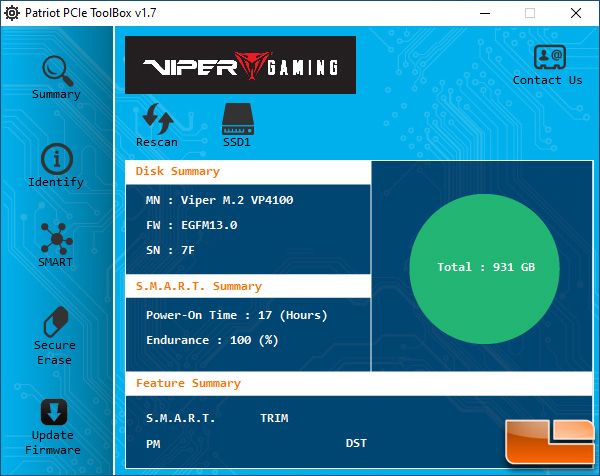Select the SSD1 drive icon
Viewport: 600px width, 476px height.
pyautogui.click(x=237, y=126)
